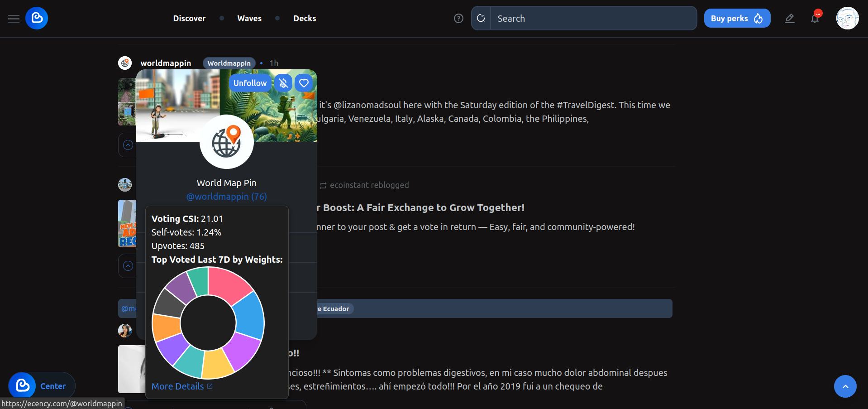Click World Map Pin globe avatar
The height and width of the screenshot is (409, 868).
point(227,142)
